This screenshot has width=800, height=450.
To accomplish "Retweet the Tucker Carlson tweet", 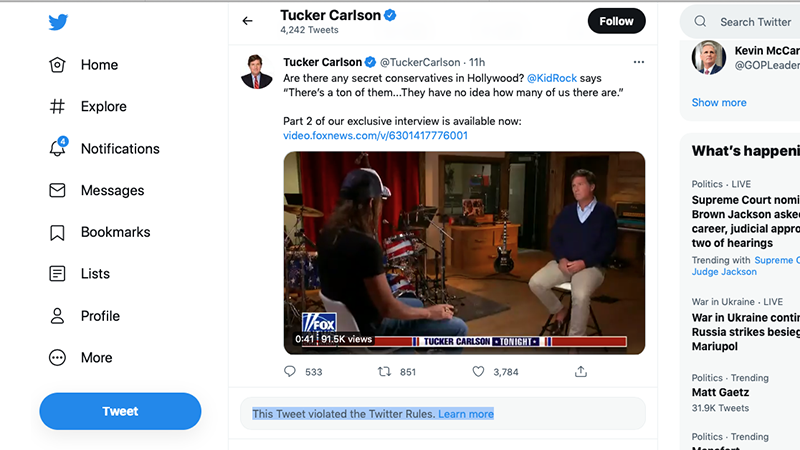I will (384, 372).
